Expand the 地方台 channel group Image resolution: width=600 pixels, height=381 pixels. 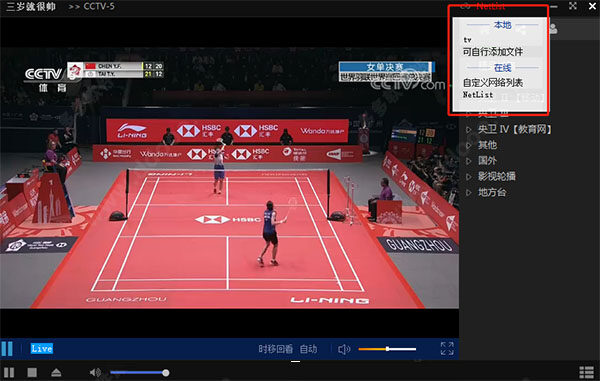pos(492,192)
